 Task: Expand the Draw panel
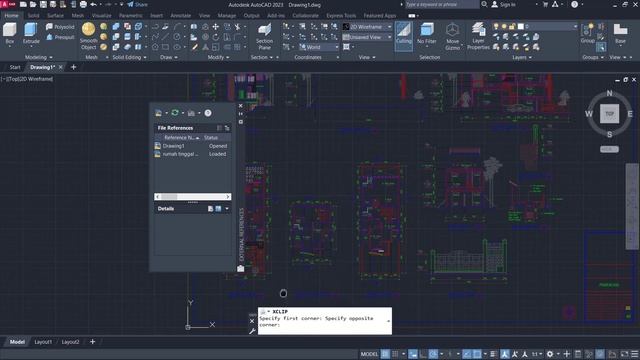[169, 58]
